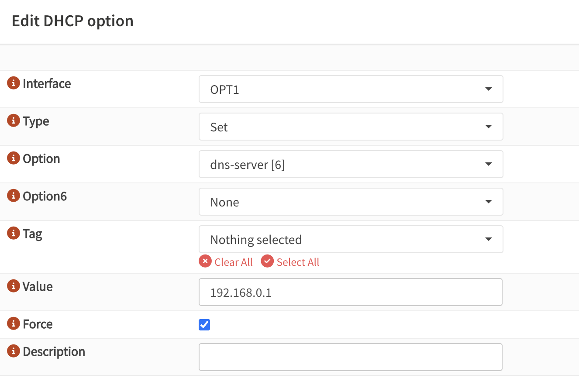Click the Value field containing 192.168.0.1

pos(350,292)
